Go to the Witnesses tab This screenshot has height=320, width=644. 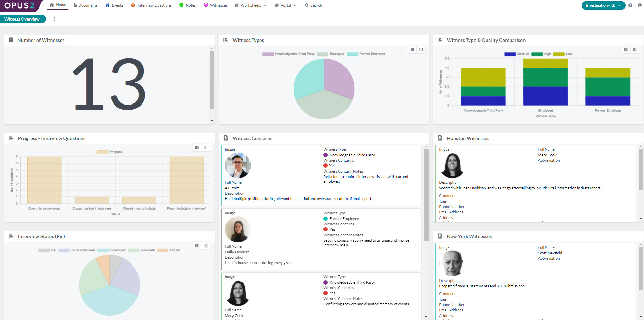[x=215, y=5]
